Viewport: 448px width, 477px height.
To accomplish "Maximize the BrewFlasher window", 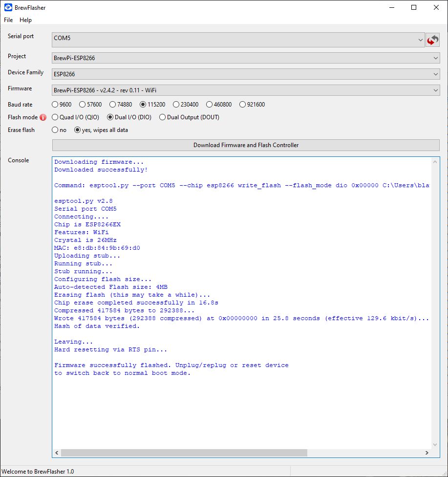I will [414, 7].
